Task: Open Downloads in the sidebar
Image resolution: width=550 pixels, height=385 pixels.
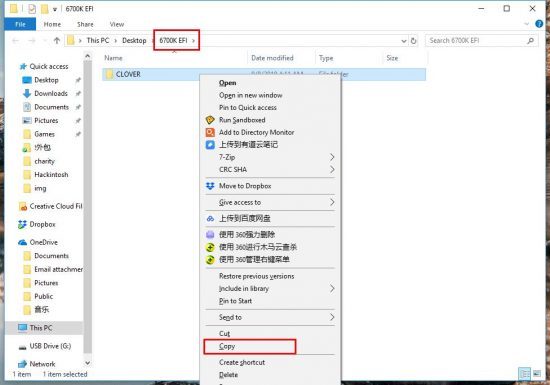Action: (51, 93)
